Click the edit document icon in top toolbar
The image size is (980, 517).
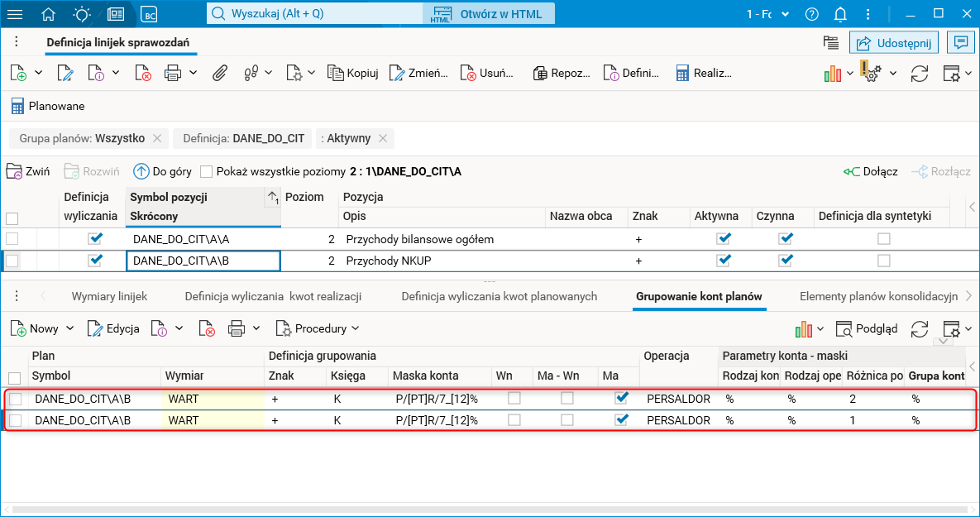pos(65,73)
